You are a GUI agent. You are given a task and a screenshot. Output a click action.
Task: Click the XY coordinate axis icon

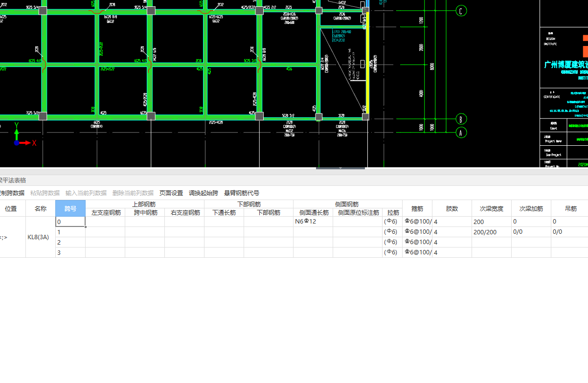pos(24,135)
